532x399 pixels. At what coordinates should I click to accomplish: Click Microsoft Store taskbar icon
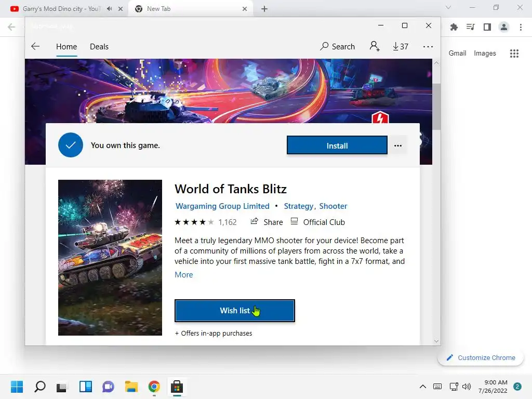coord(177,387)
